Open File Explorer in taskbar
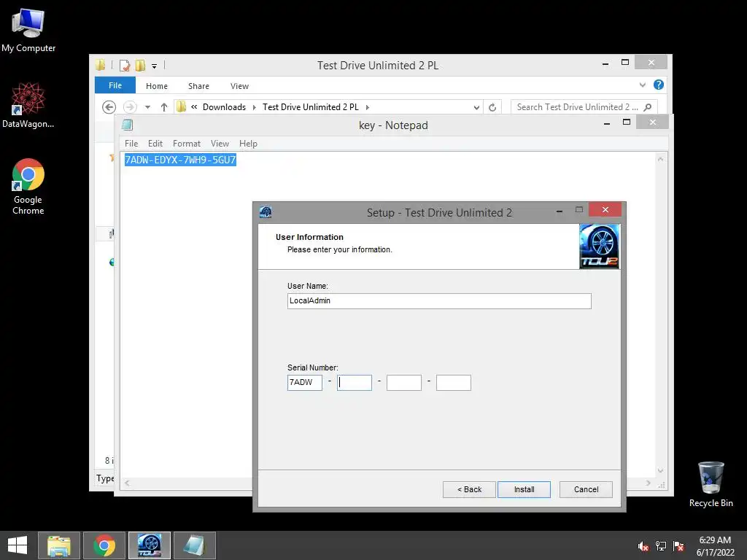The width and height of the screenshot is (747, 560). coord(59,545)
